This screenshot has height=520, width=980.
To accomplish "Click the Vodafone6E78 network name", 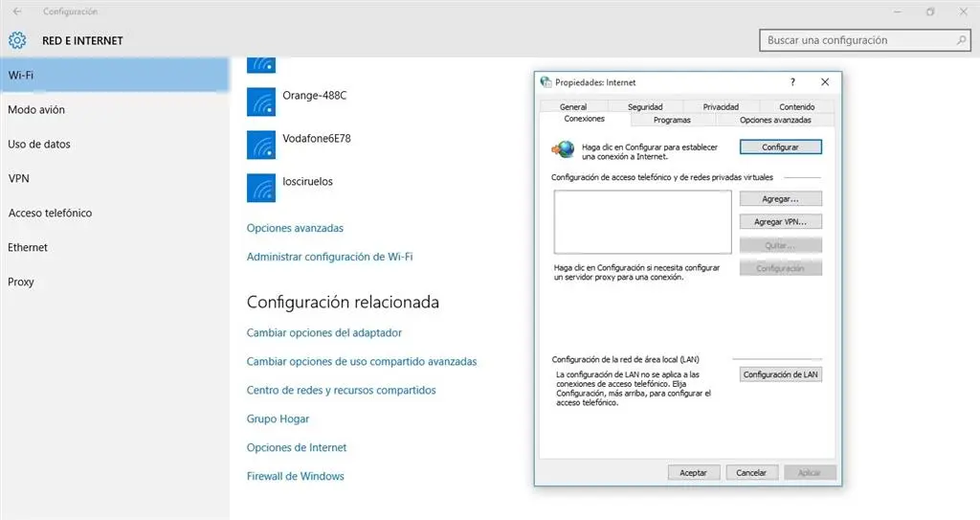I will point(316,138).
